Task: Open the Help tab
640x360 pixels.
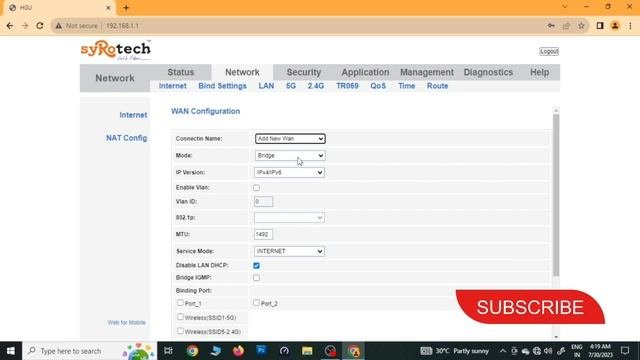Action: click(539, 72)
